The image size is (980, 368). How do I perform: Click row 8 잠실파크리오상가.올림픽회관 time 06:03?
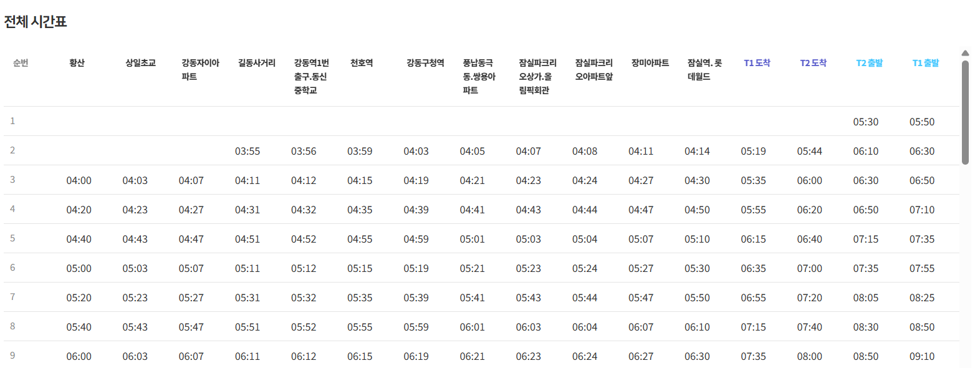tap(528, 327)
